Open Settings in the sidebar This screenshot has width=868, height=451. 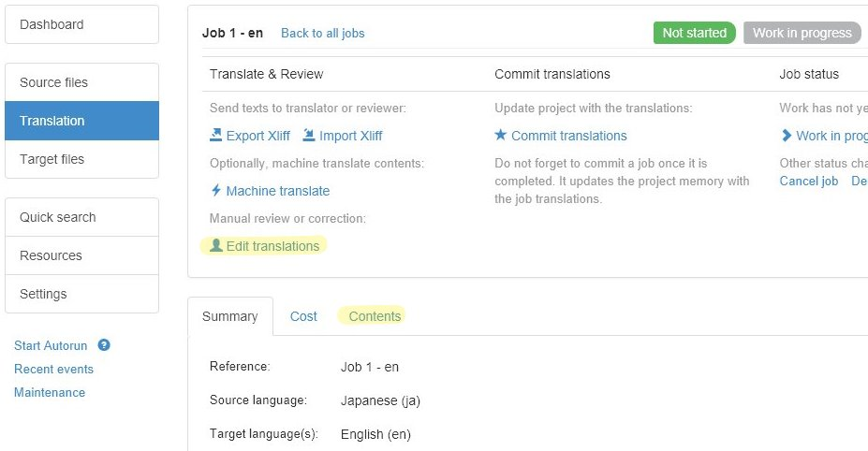(81, 294)
